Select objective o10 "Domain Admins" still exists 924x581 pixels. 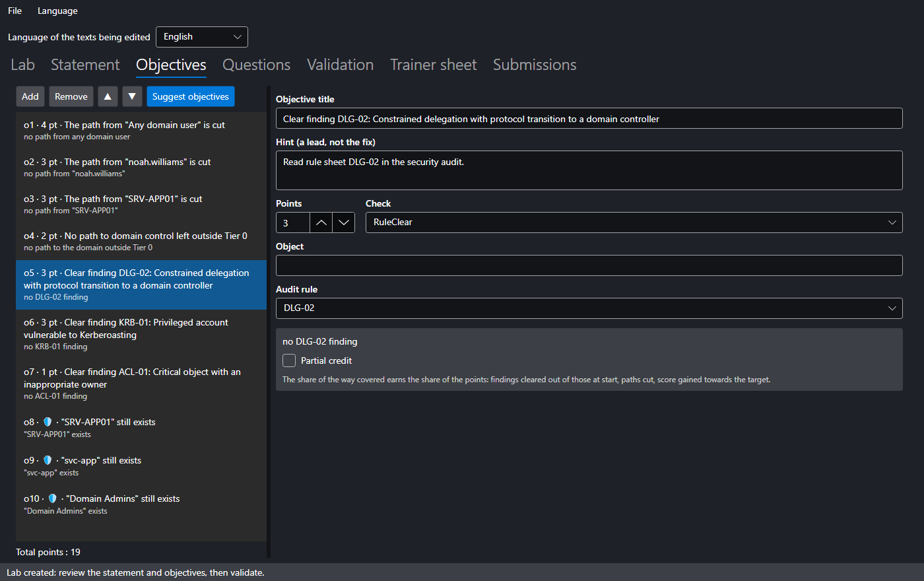pyautogui.click(x=141, y=504)
